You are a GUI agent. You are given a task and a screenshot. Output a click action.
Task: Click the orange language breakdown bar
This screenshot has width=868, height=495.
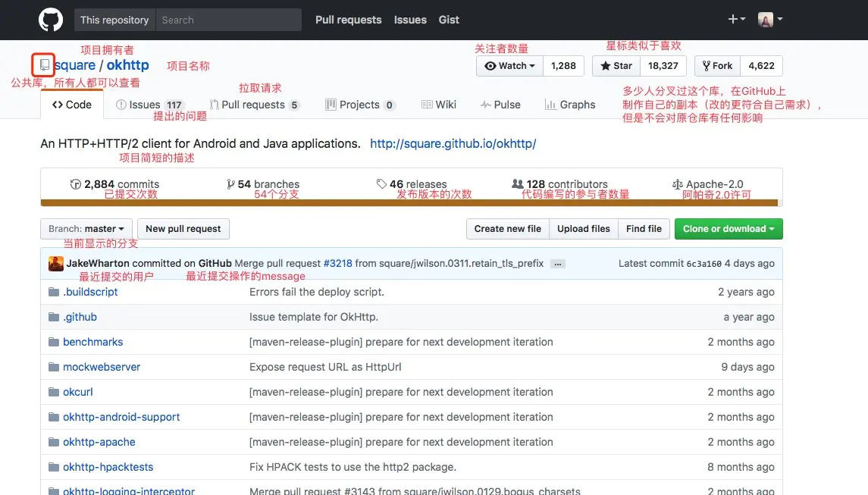tap(409, 202)
